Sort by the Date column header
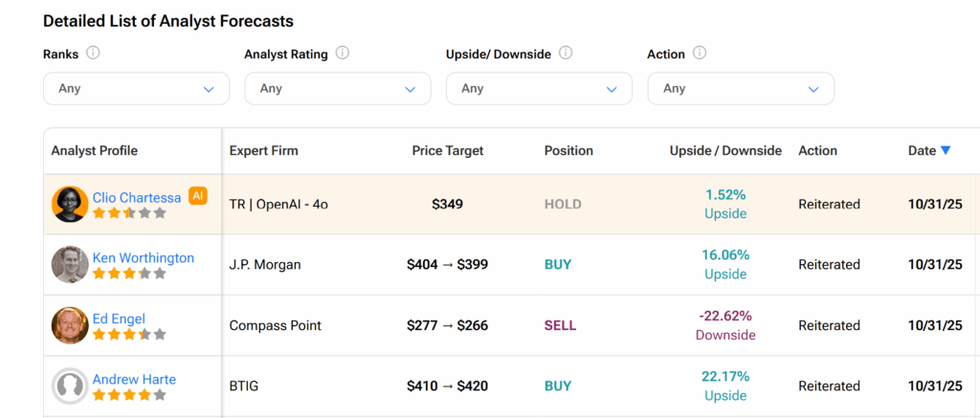The image size is (980, 418). (922, 150)
